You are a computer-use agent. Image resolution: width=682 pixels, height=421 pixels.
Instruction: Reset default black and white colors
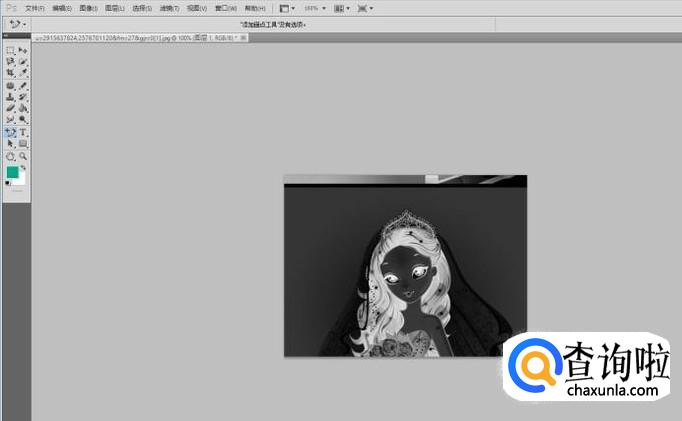7,183
